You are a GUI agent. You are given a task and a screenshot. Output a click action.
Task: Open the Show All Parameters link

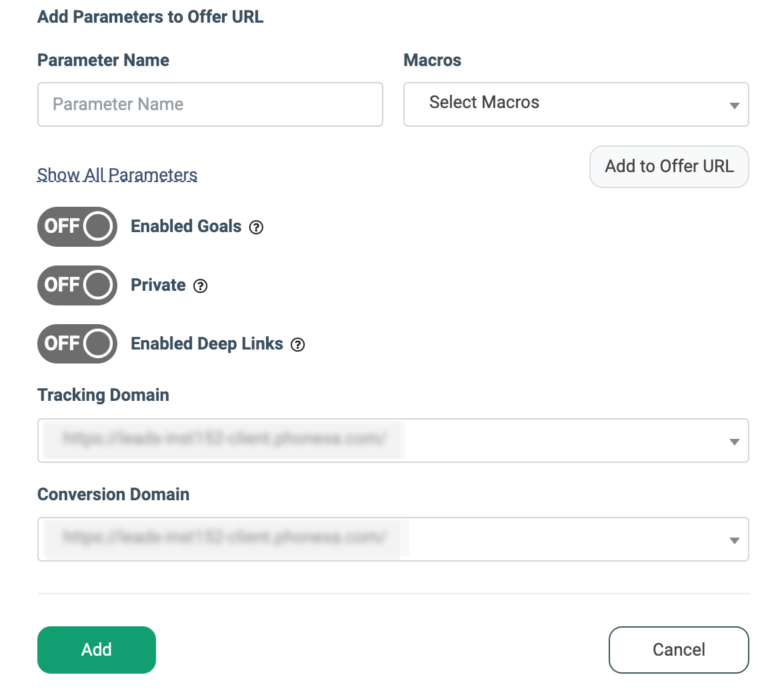117,175
